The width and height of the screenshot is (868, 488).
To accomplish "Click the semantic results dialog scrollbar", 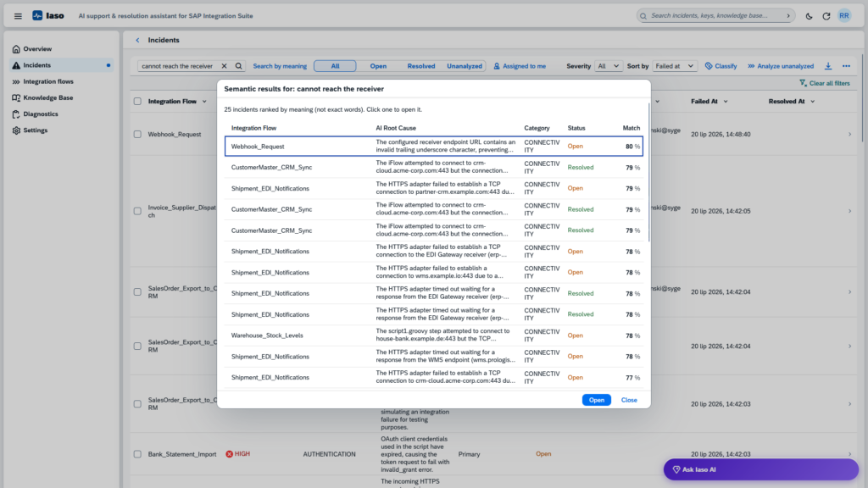I will pyautogui.click(x=648, y=171).
